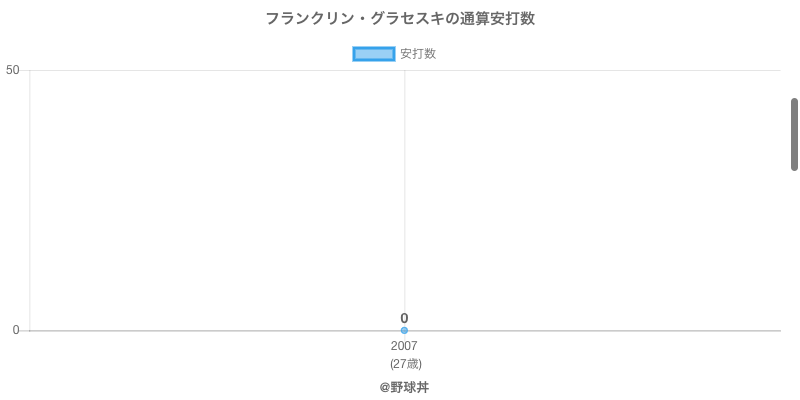Click the @野球丼 watermark text
The image size is (800, 400).
404,387
